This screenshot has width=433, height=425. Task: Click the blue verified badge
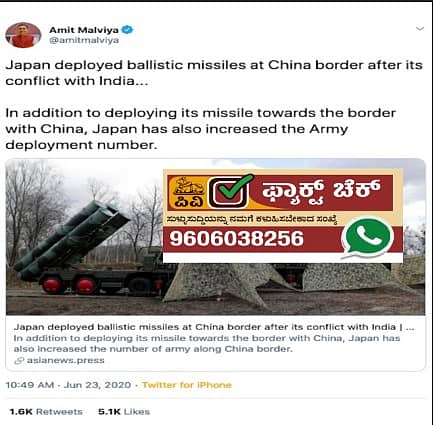coord(127,30)
